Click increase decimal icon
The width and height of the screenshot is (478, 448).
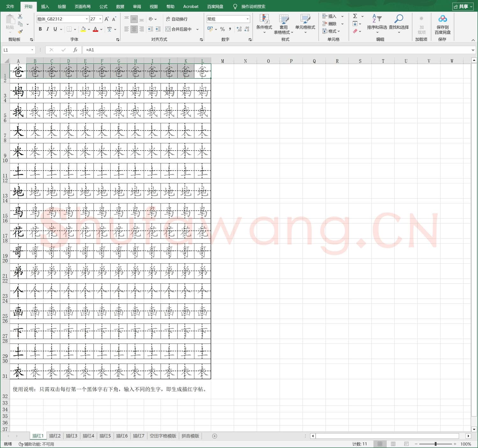[239, 29]
